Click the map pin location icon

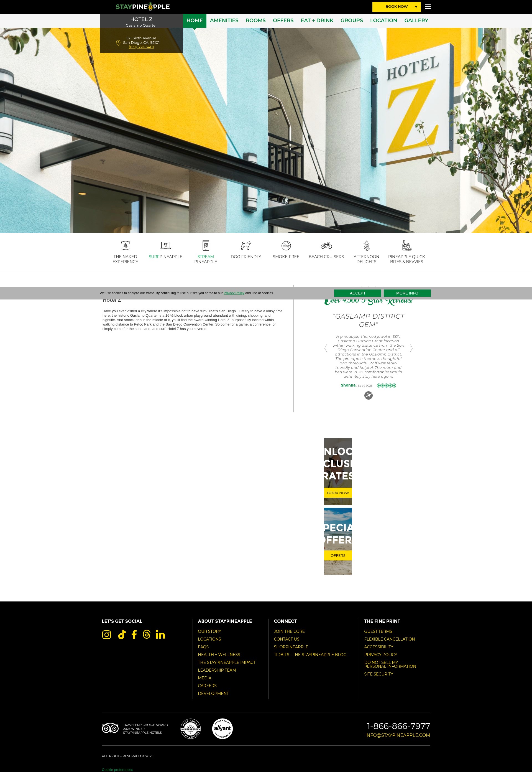pos(118,43)
